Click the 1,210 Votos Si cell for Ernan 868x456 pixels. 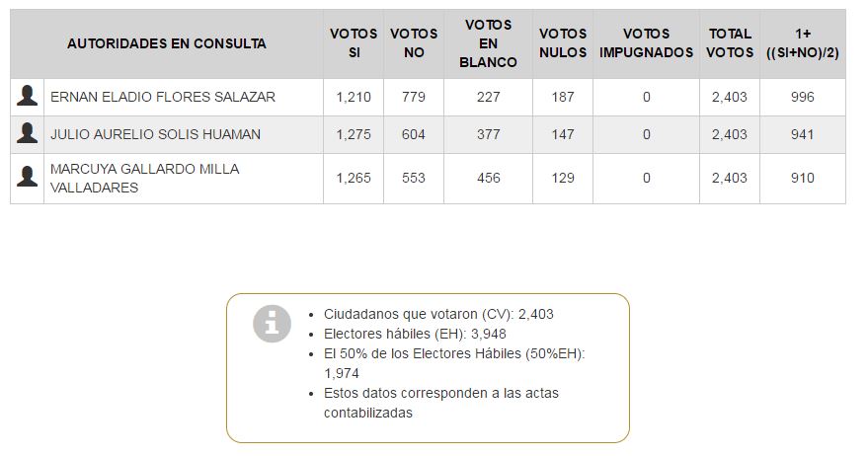tap(353, 97)
